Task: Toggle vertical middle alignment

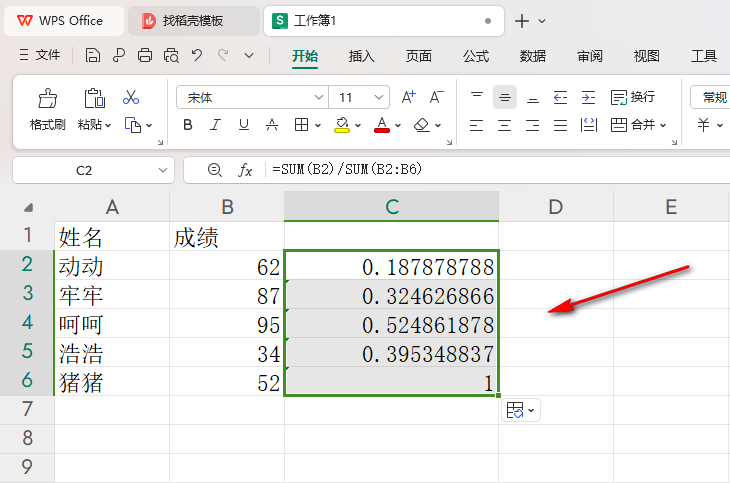Action: pyautogui.click(x=505, y=97)
